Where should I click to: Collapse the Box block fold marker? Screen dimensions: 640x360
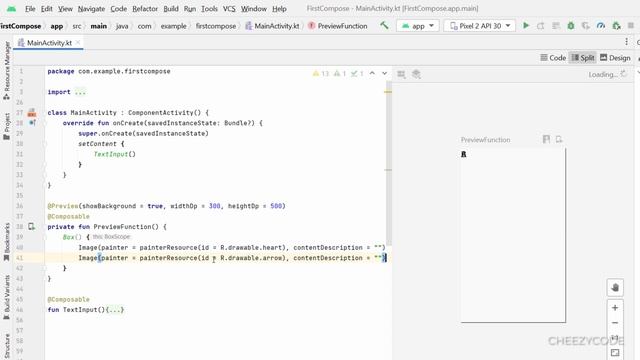[x=44, y=237]
